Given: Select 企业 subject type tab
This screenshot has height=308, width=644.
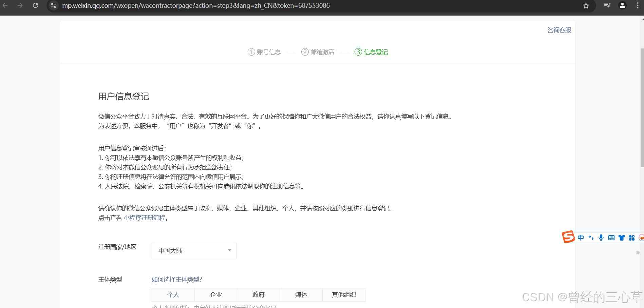Looking at the screenshot, I should pos(216,294).
